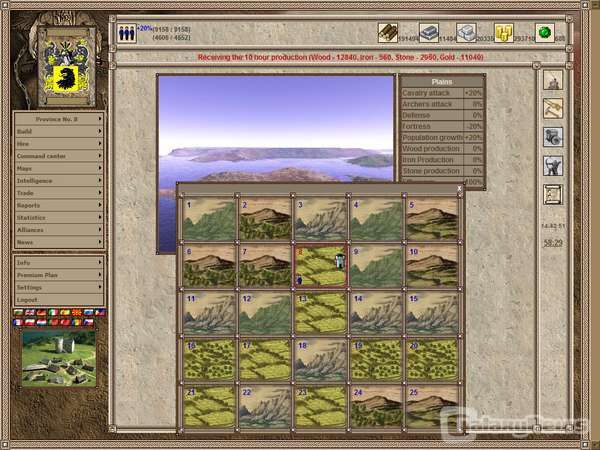Viewport: 600px width, 450px height.
Task: Expand the Hire submenu arrow
Action: pos(100,143)
